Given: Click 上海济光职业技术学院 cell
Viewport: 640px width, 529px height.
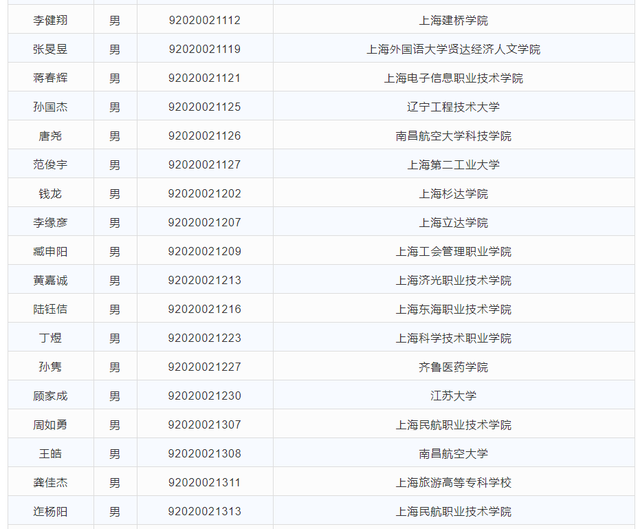Looking at the screenshot, I should pos(453,280).
